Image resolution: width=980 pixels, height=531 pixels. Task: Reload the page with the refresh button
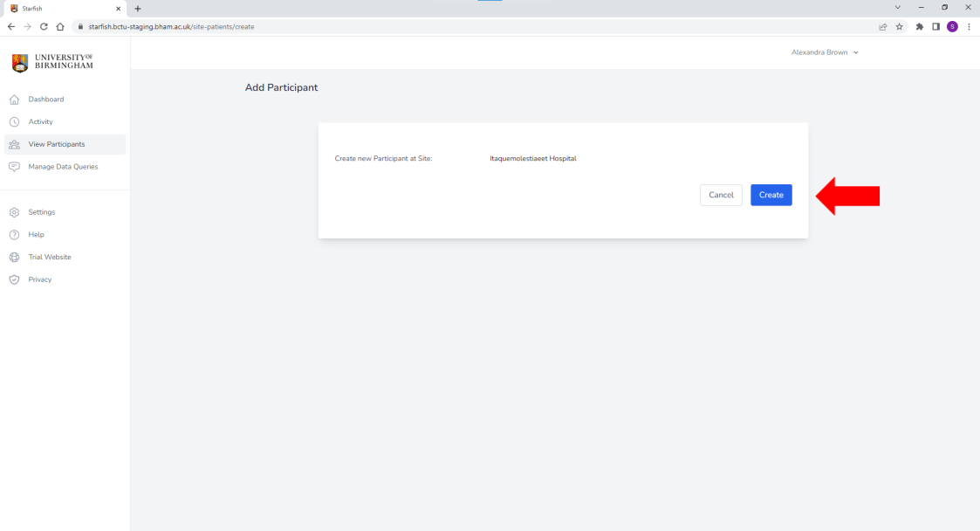(44, 26)
